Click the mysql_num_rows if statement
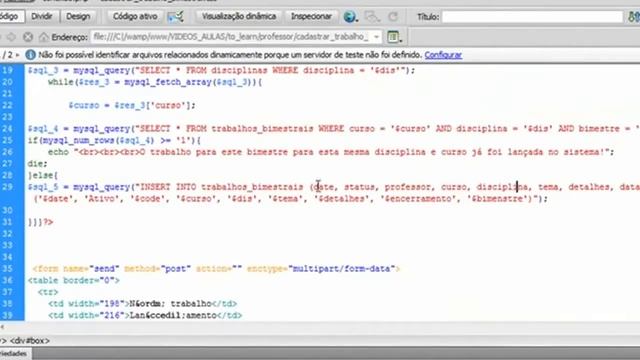 pos(114,140)
